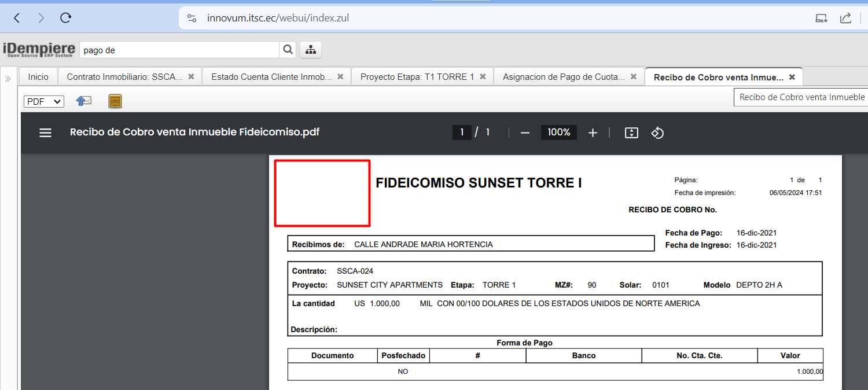This screenshot has height=390, width=868.
Task: Open the menu tree hierarchy icon
Action: (x=311, y=50)
